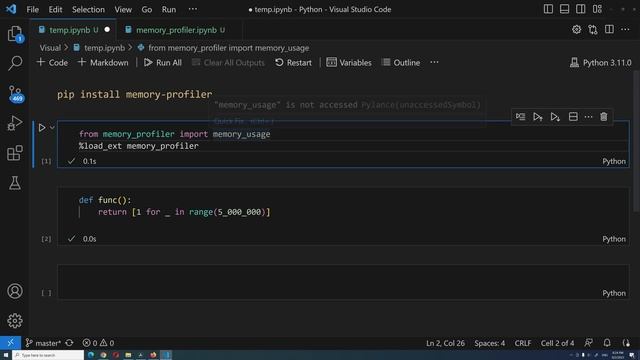This screenshot has height=360, width=640.
Task: Open the Extensions view
Action: point(15,153)
